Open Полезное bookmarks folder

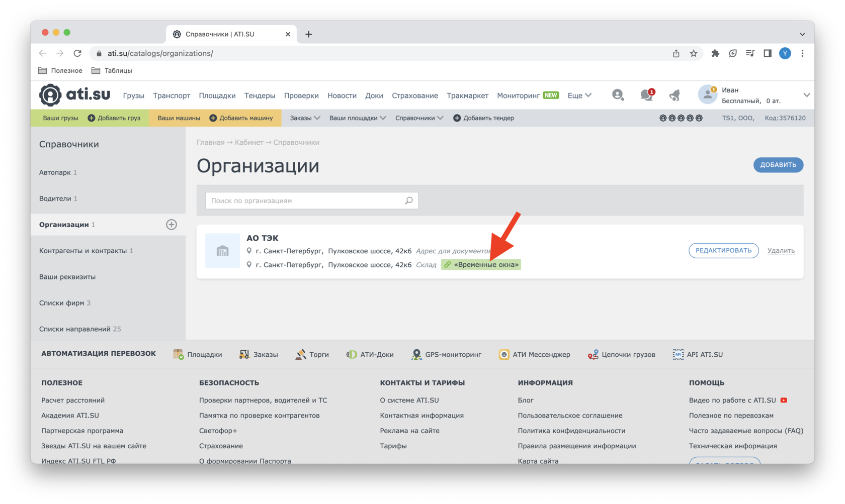click(60, 70)
